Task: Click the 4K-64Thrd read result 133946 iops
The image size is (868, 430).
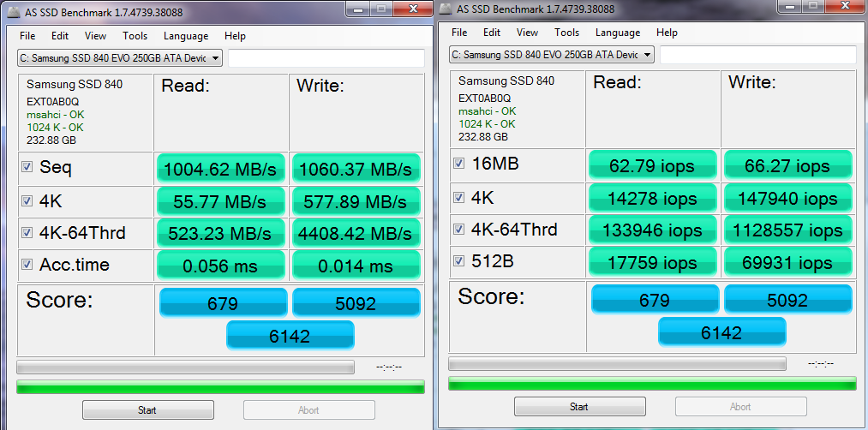Action: [x=653, y=230]
